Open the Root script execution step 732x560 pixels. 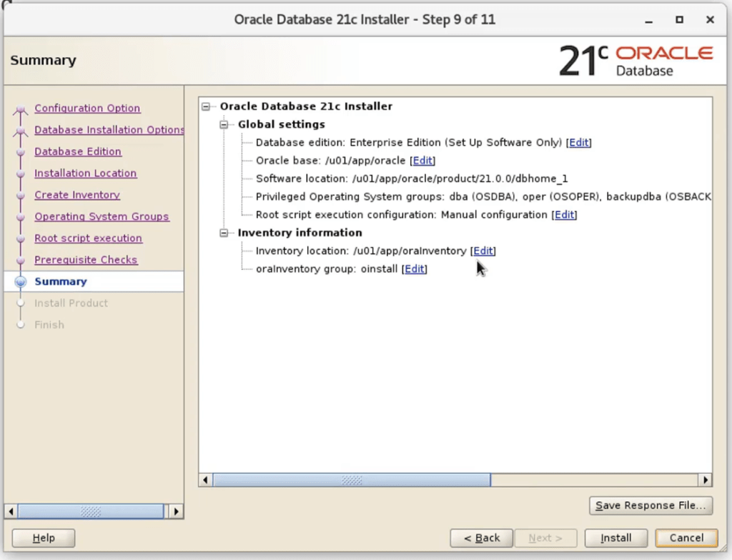[88, 239]
